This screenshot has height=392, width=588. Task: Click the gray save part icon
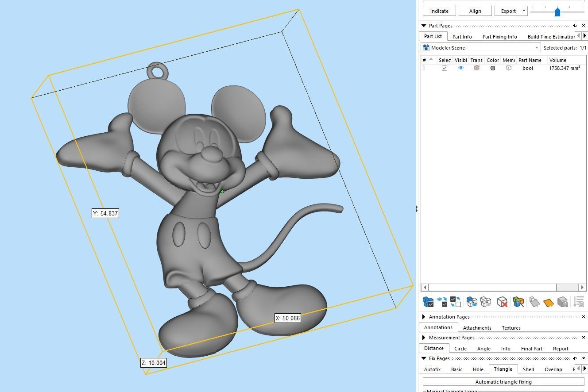562,302
